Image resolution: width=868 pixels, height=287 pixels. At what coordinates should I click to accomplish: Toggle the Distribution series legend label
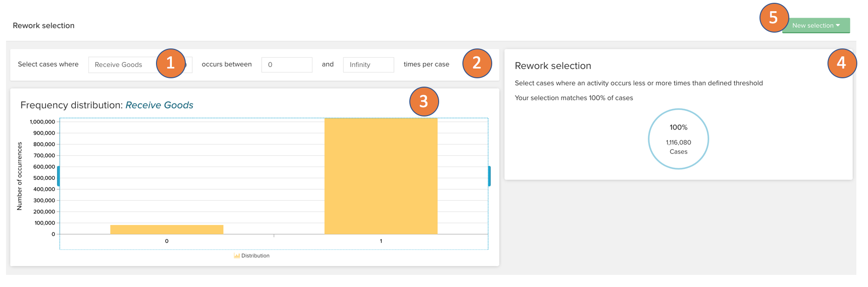(x=255, y=256)
